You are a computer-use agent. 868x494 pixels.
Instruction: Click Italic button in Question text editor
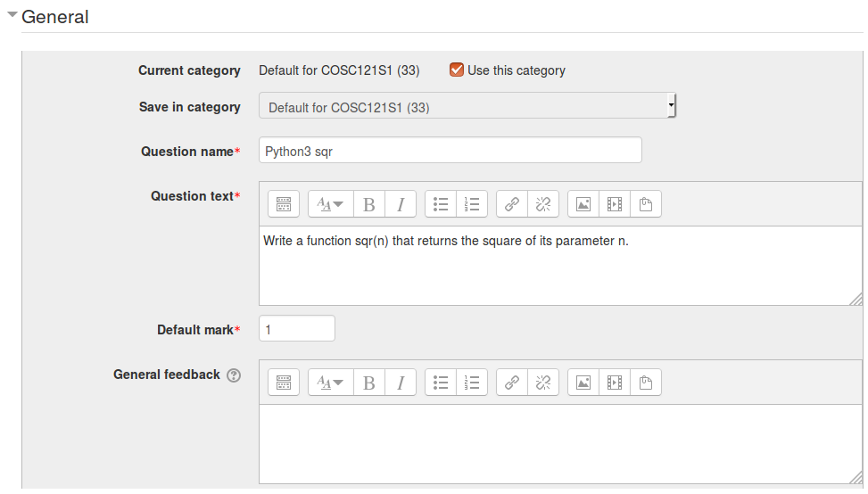click(x=401, y=204)
